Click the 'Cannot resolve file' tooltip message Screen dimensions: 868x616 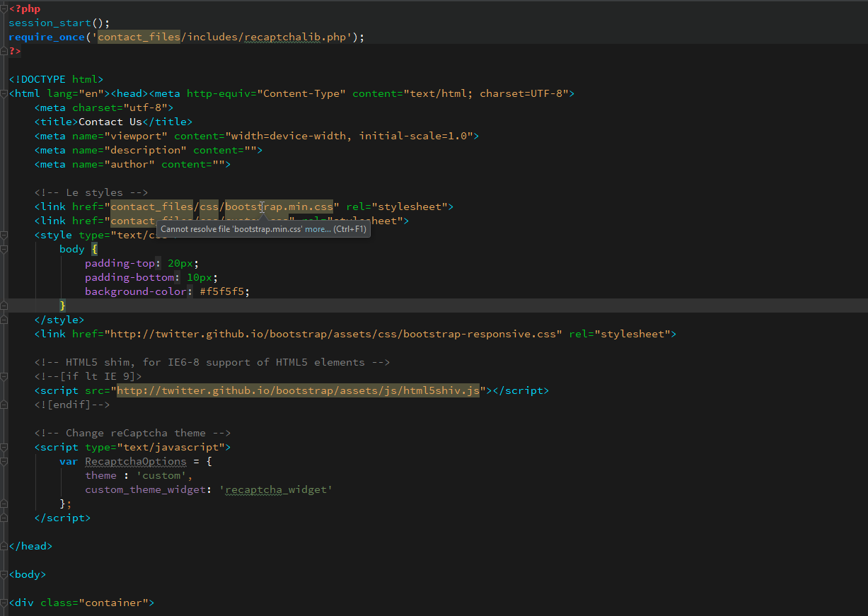coord(231,229)
